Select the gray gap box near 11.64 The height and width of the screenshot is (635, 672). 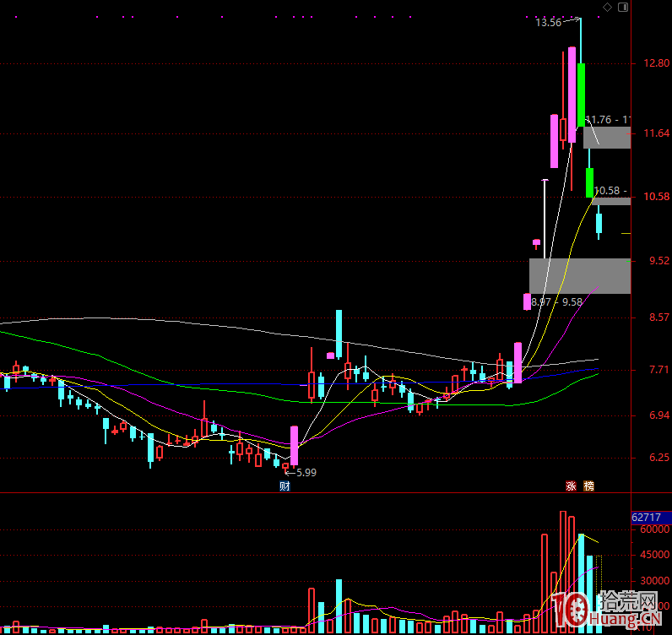coord(607,138)
